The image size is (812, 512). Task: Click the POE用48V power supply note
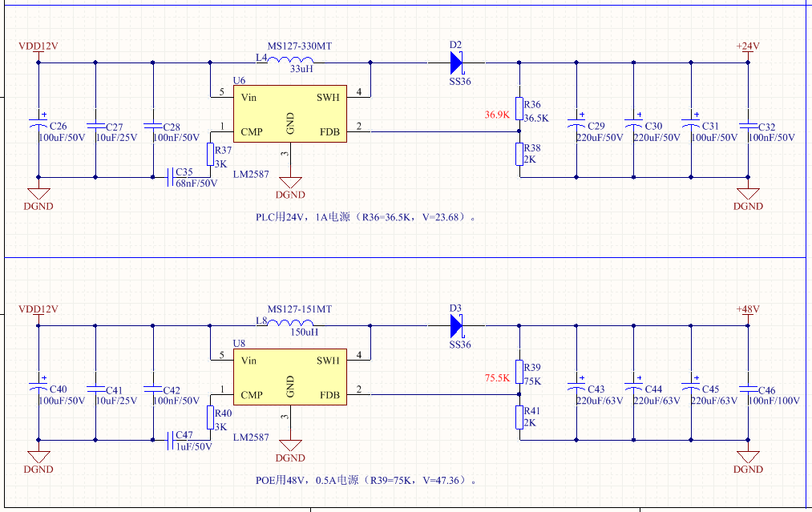(366, 480)
